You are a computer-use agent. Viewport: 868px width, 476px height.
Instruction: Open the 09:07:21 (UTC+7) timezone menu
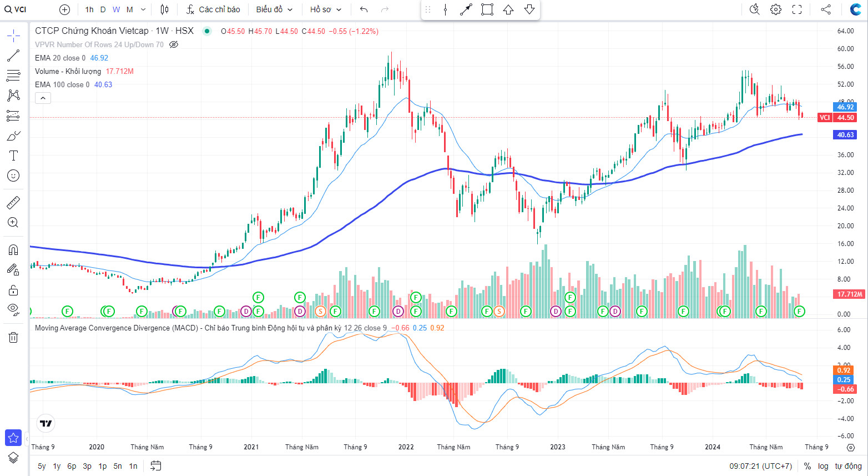tap(761, 466)
